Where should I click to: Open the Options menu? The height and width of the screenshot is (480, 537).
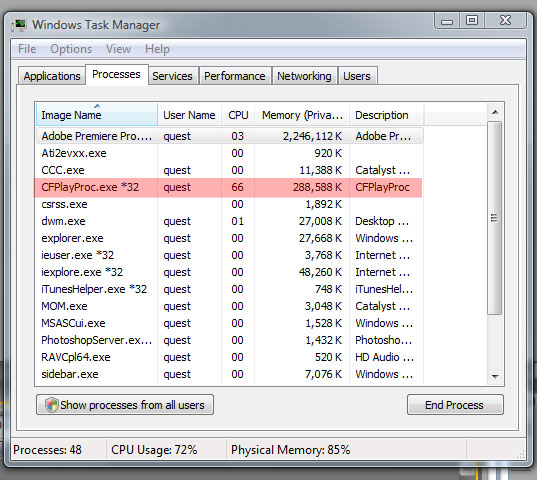coord(71,49)
